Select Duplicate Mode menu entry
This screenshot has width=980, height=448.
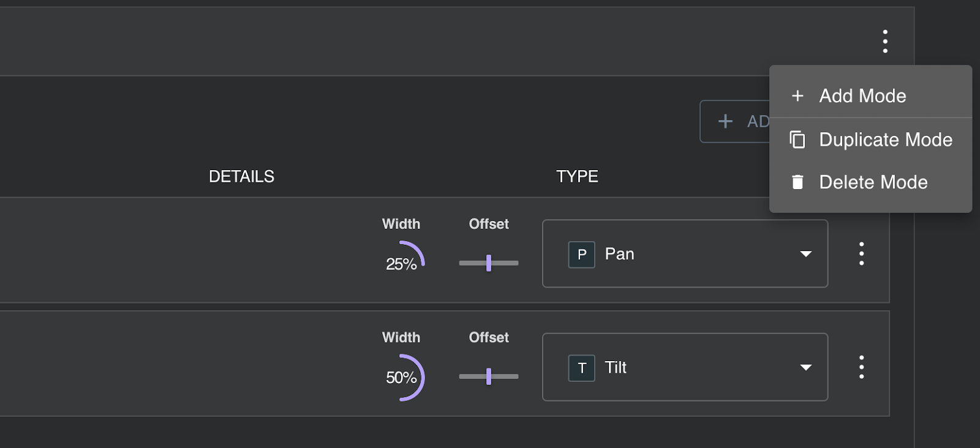(885, 140)
